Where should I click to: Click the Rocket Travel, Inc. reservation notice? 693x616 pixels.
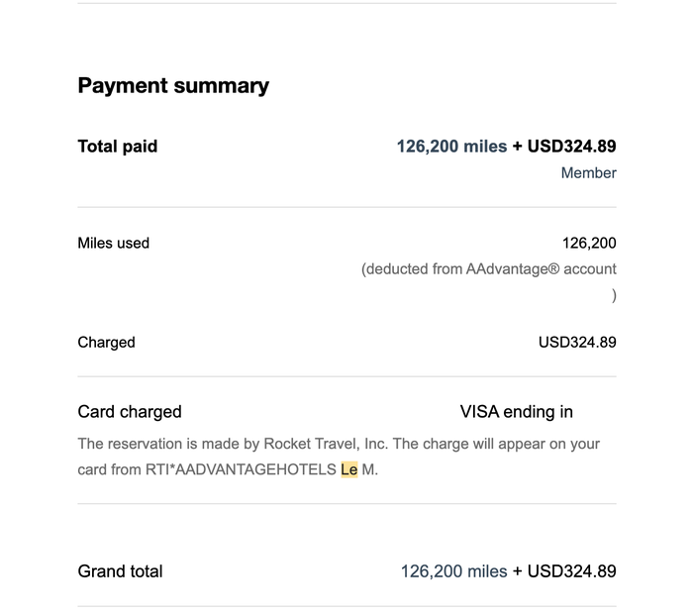click(x=339, y=457)
